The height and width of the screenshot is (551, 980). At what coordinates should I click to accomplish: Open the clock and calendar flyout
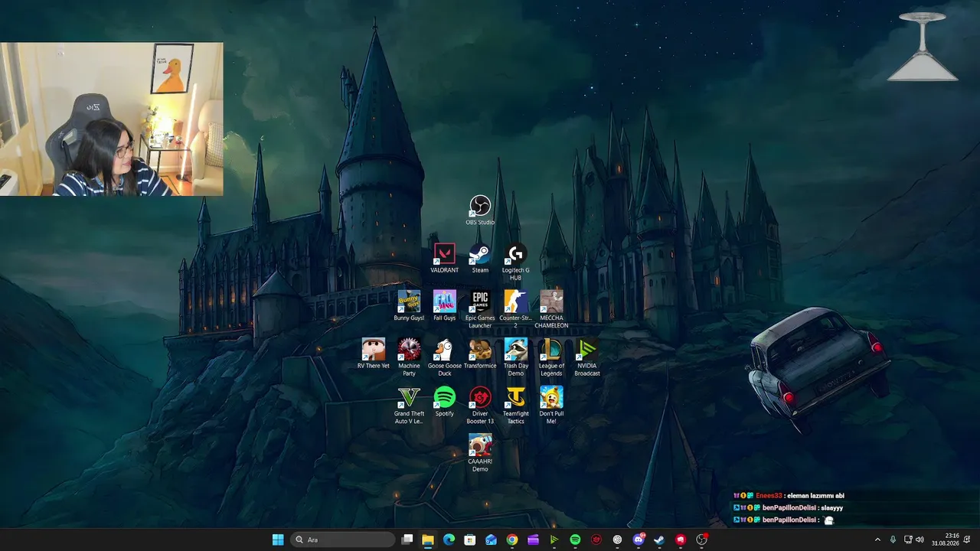coord(946,540)
